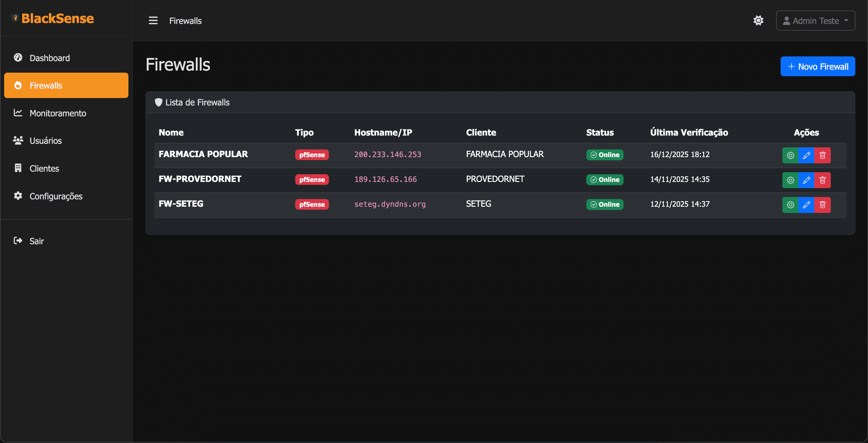Open the seteg.dyndns.org hostname link
The width and height of the screenshot is (868, 443).
coord(390,204)
